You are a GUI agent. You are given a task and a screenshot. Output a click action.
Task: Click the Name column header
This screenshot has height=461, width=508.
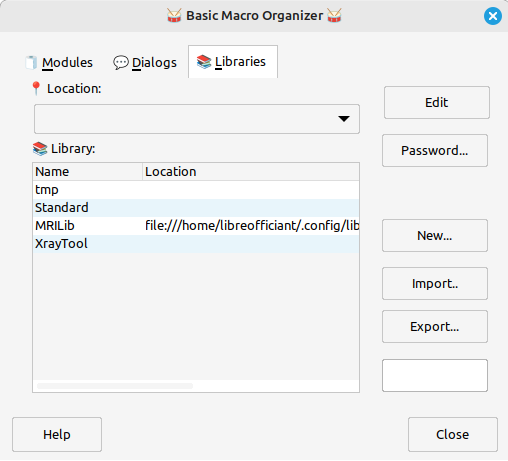pyautogui.click(x=88, y=172)
